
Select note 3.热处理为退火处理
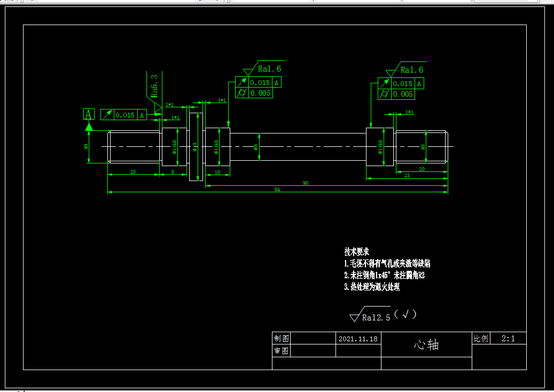[372, 287]
